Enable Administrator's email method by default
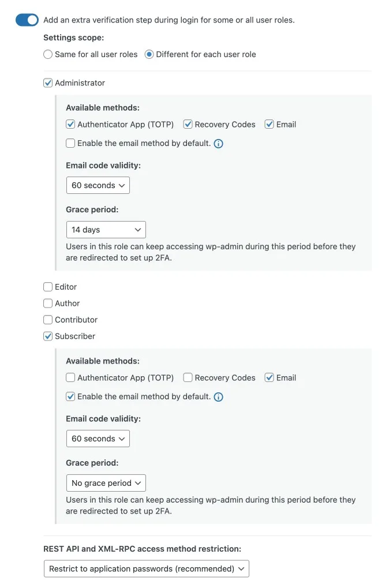389x588 pixels. coord(70,143)
